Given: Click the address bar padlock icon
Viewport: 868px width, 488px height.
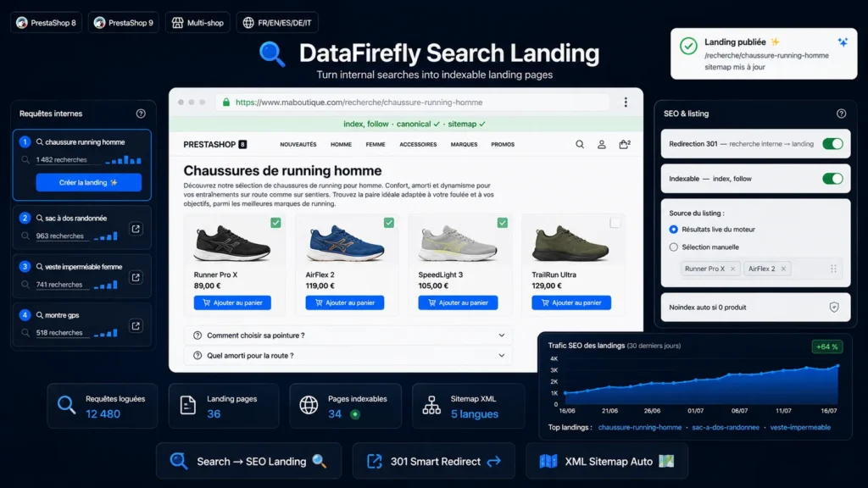Looking at the screenshot, I should (x=225, y=103).
